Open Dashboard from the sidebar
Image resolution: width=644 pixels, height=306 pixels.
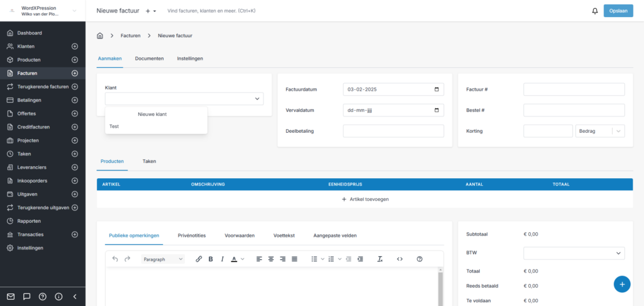point(30,33)
